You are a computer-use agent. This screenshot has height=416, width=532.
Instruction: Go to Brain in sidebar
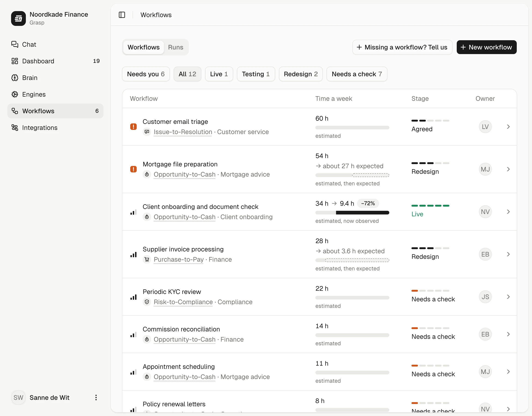(x=55, y=78)
